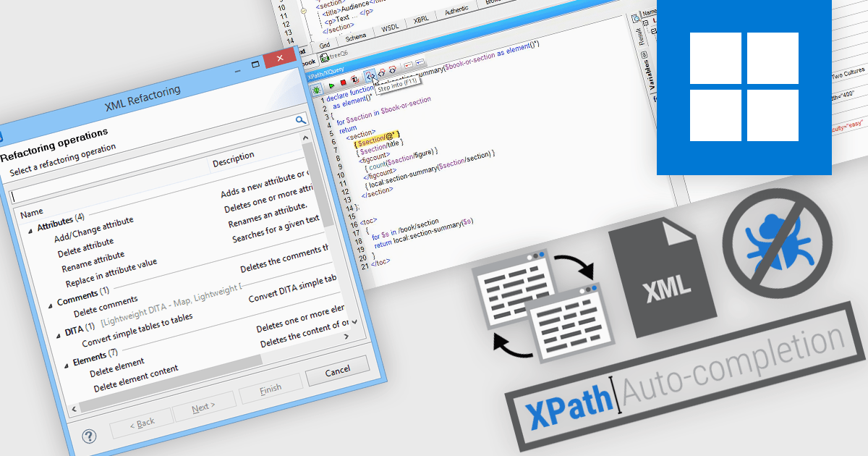
Task: Click the closing </toc> tag on line 21
Action: pos(379,262)
